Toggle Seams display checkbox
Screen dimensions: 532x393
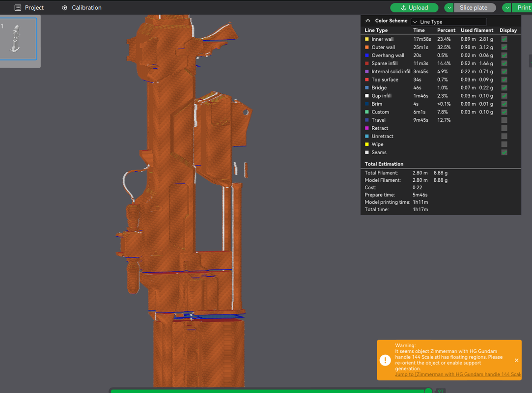[x=504, y=152]
